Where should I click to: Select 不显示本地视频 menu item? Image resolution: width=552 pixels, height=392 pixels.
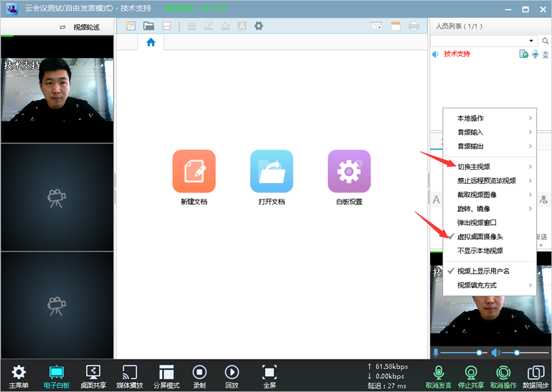(x=489, y=251)
